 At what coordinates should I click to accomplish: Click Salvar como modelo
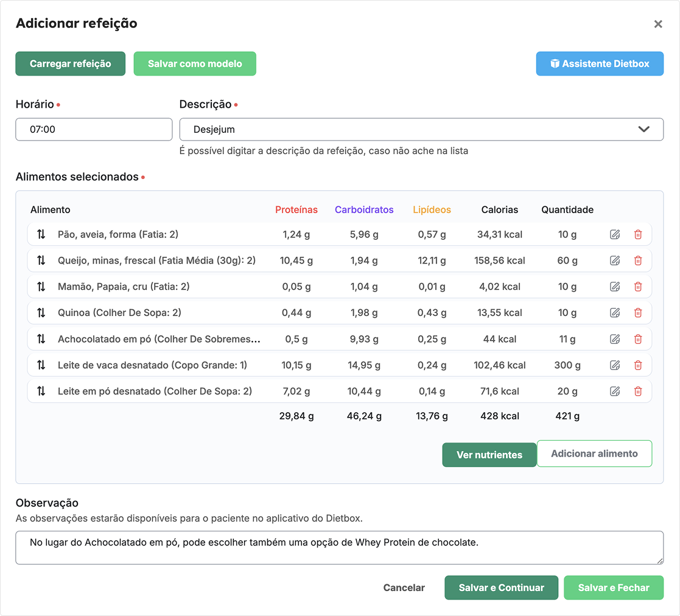pos(195,64)
